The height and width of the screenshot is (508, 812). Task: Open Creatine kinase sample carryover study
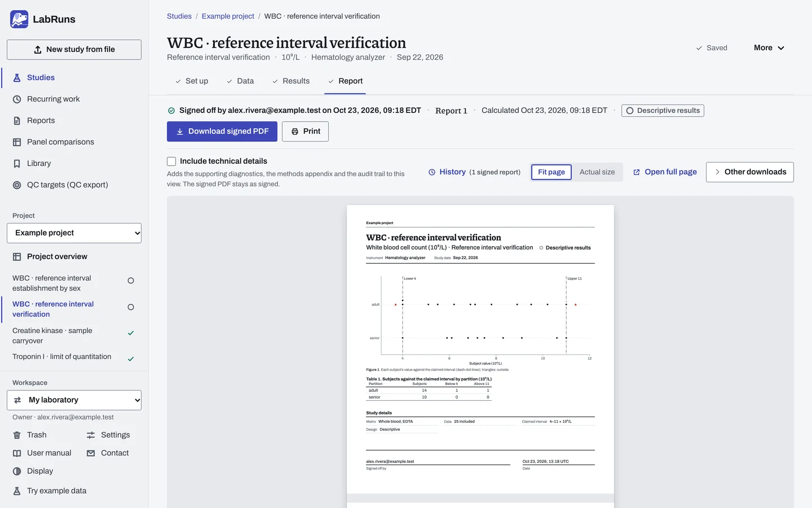74,336
